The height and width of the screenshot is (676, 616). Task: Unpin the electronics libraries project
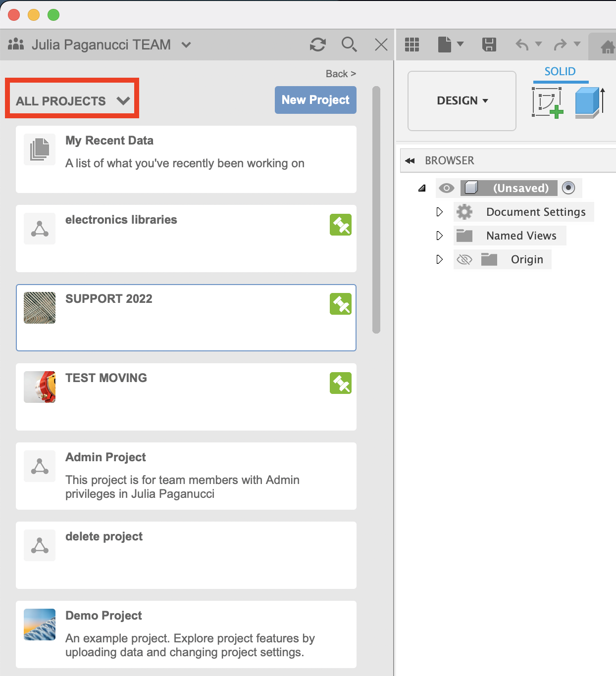[x=341, y=225]
